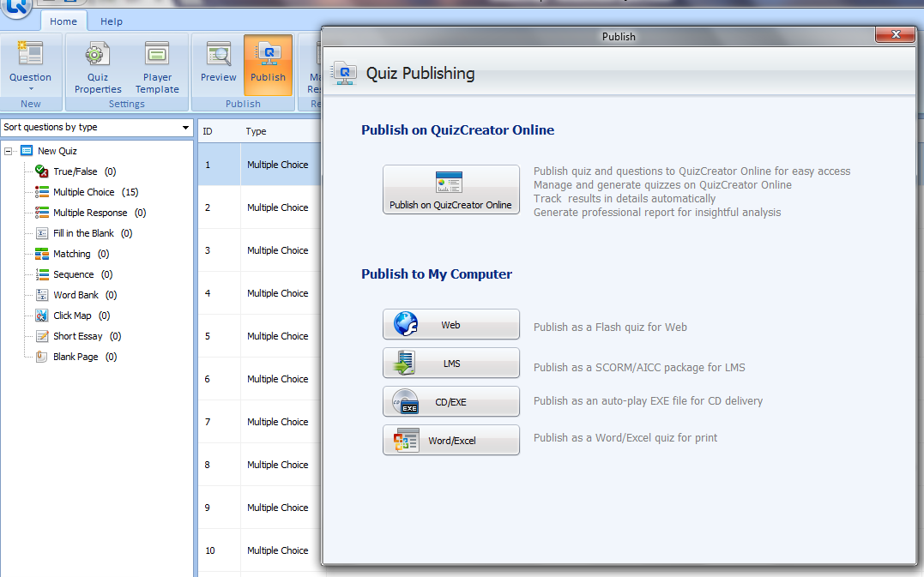Switch to the Help ribbon tab
924x577 pixels.
112,21
